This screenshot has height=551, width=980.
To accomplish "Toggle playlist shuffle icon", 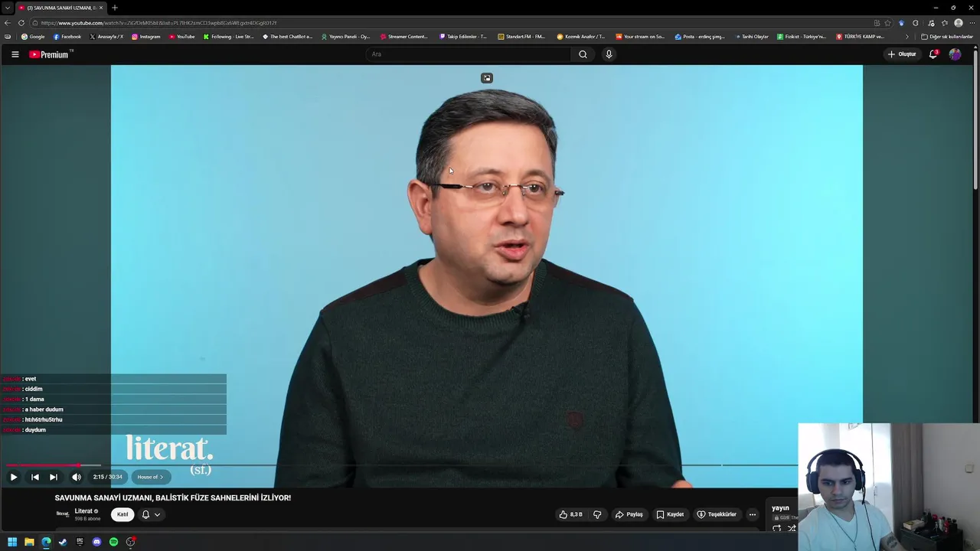I will coord(792,528).
